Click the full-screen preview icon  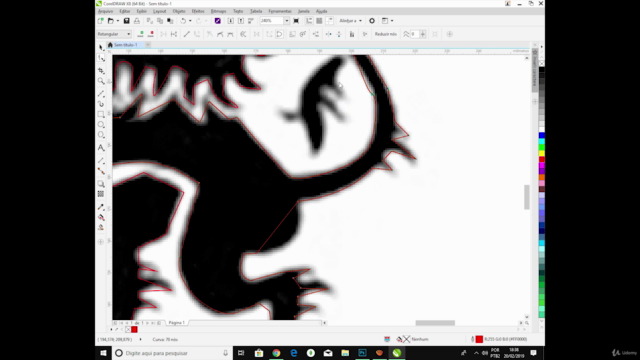(x=296, y=21)
